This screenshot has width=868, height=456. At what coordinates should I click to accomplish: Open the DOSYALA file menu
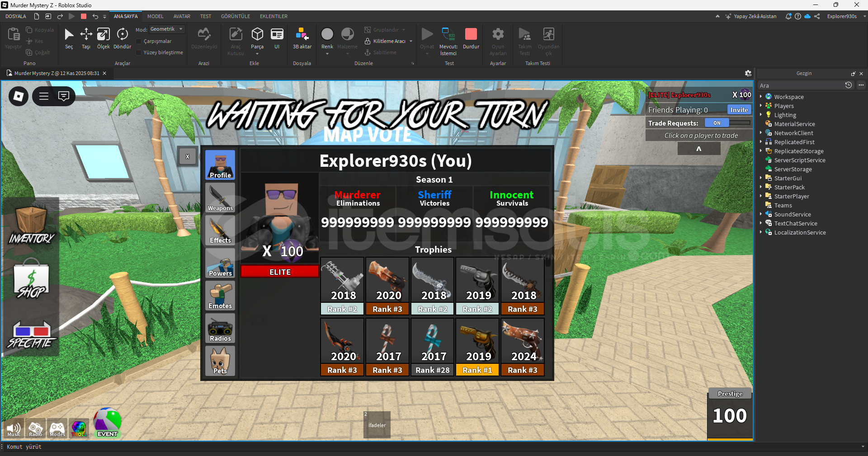[x=16, y=16]
